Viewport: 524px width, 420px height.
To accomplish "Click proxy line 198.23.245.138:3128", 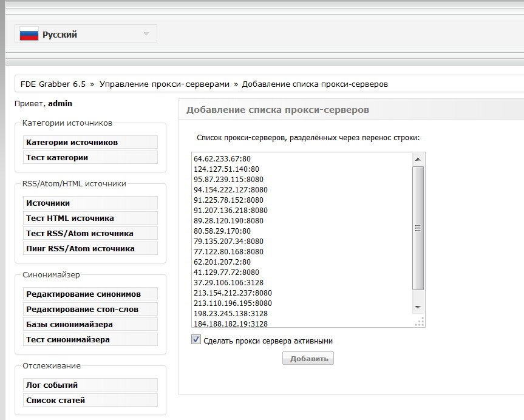I will tap(231, 314).
